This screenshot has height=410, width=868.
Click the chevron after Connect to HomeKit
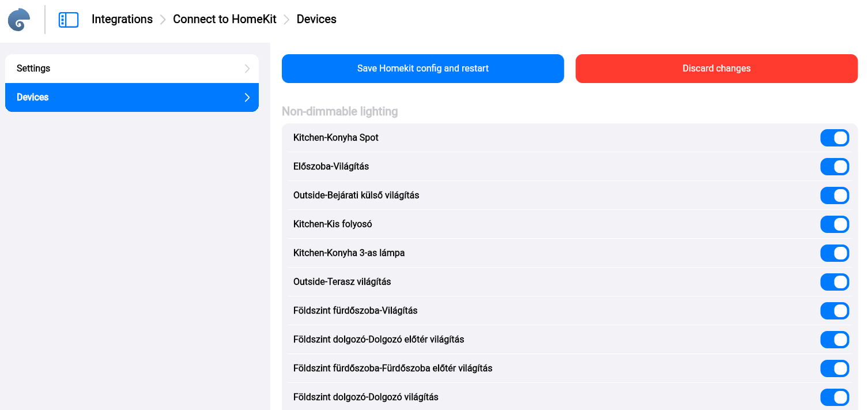coord(286,20)
